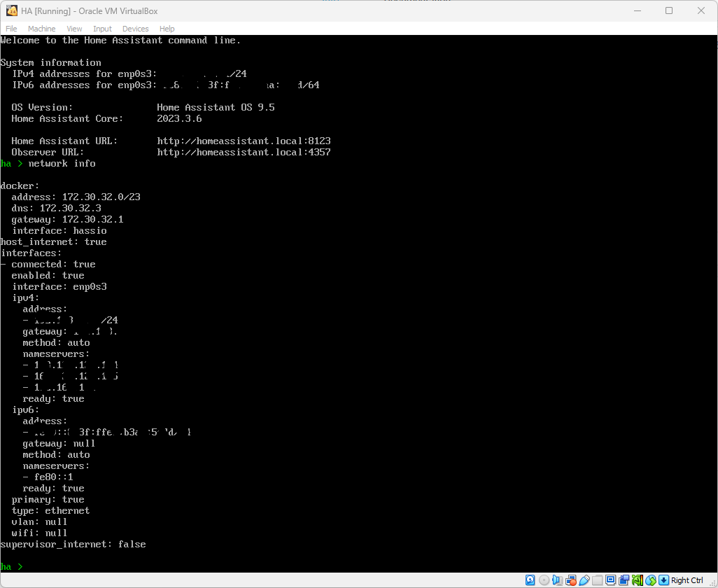Open the Machine menu
This screenshot has height=588, width=718.
[x=41, y=29]
